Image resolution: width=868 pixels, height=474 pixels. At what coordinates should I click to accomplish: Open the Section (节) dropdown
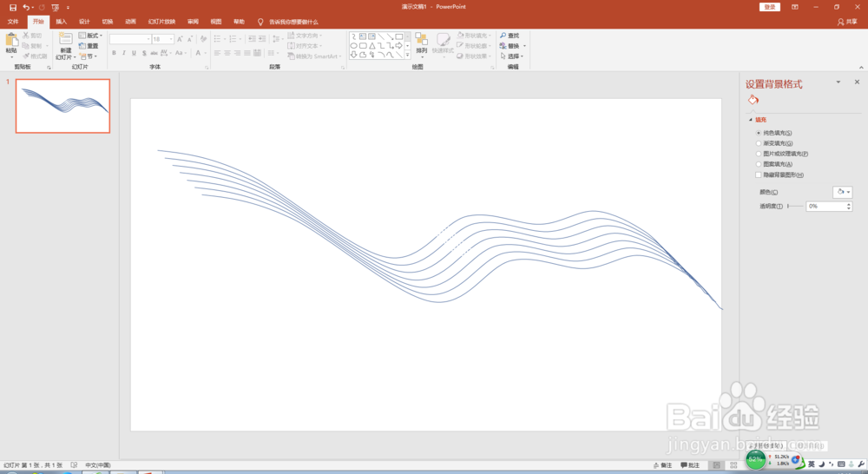88,56
